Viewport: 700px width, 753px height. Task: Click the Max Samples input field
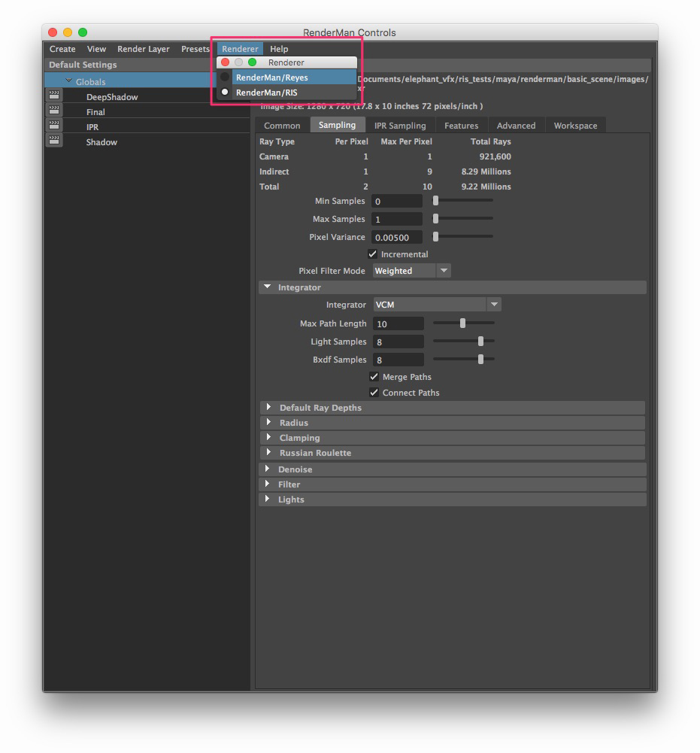[x=396, y=219]
